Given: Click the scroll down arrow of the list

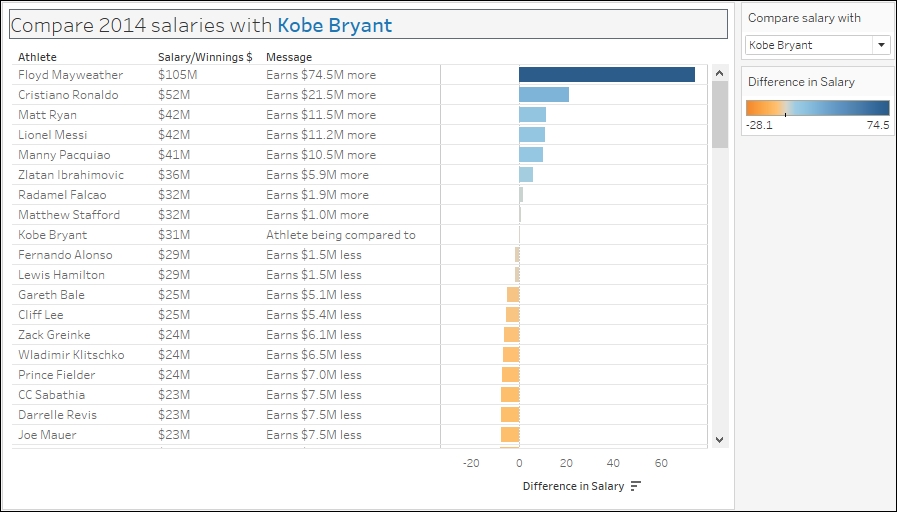Looking at the screenshot, I should [x=720, y=439].
